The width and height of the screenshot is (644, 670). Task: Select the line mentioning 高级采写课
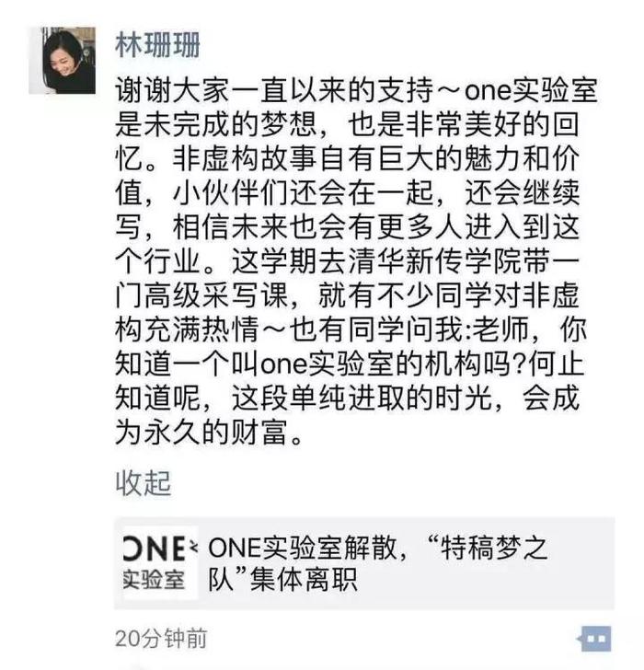click(x=347, y=295)
